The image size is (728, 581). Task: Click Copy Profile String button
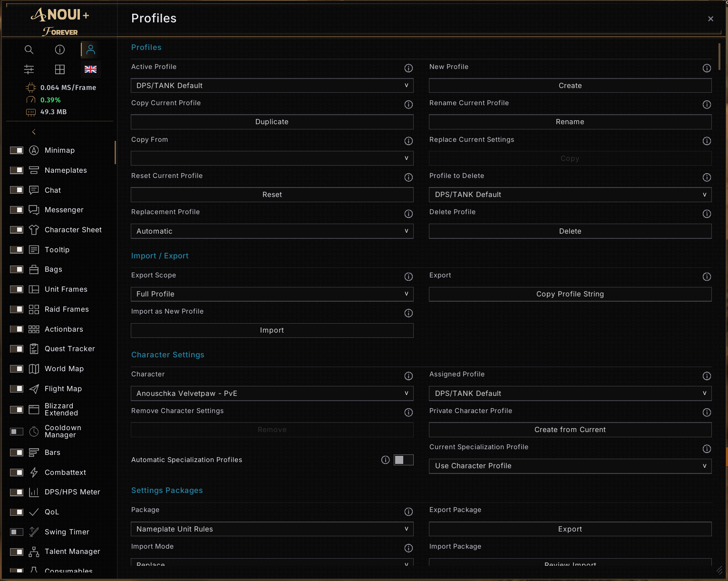click(570, 294)
